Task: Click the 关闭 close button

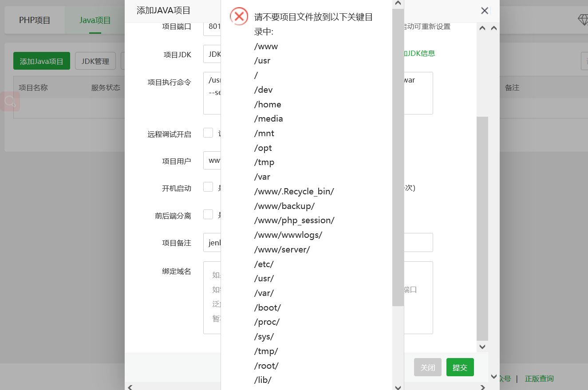Action: point(428,367)
